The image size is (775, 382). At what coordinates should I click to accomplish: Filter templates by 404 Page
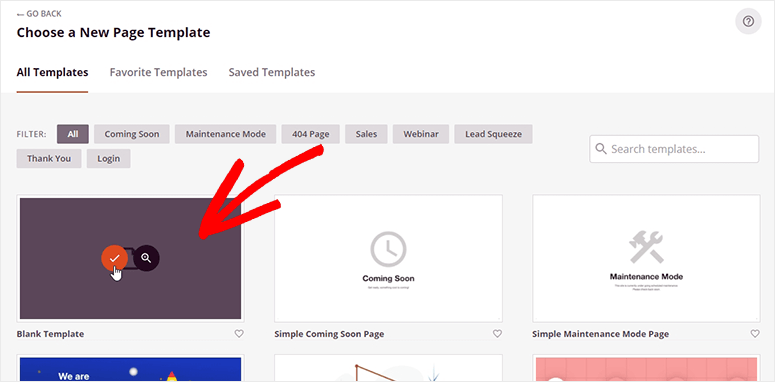click(310, 134)
